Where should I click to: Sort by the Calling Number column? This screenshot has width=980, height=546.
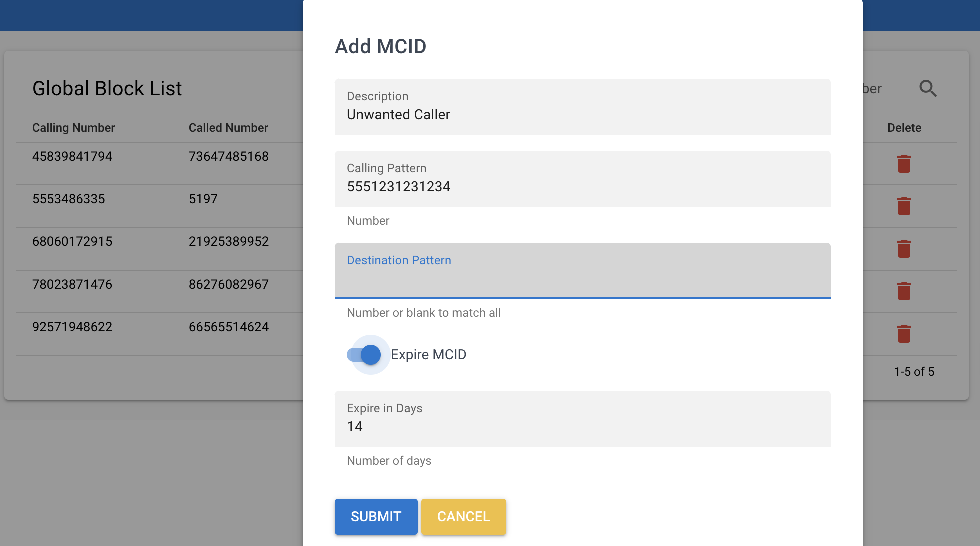pos(73,128)
